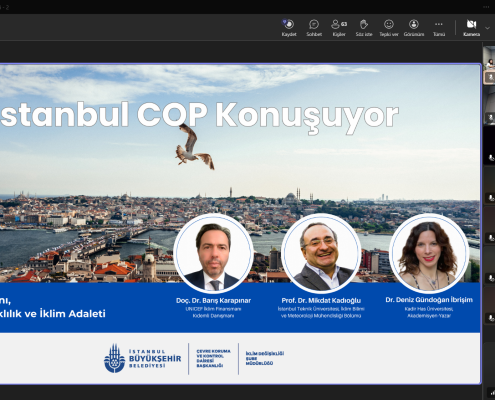The height and width of the screenshot is (400, 495).
Task: Click the text "klılık ve İklim Adaleti"
Action: click(x=53, y=314)
